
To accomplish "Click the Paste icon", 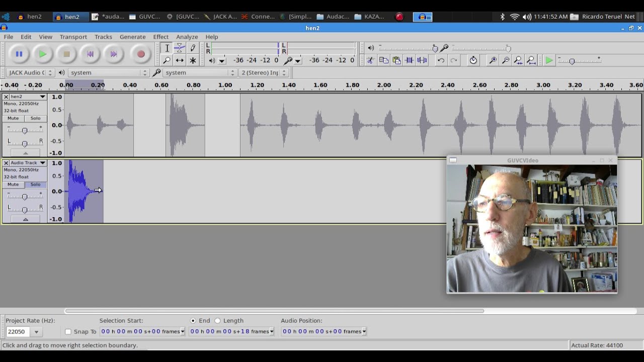I will 396,60.
